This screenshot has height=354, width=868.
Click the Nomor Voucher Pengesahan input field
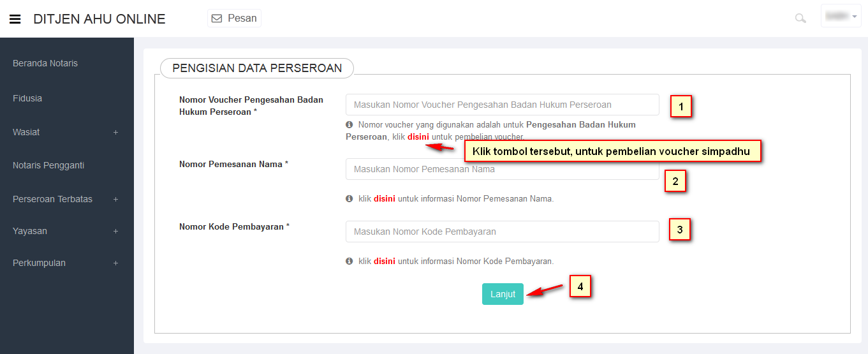[x=502, y=105]
